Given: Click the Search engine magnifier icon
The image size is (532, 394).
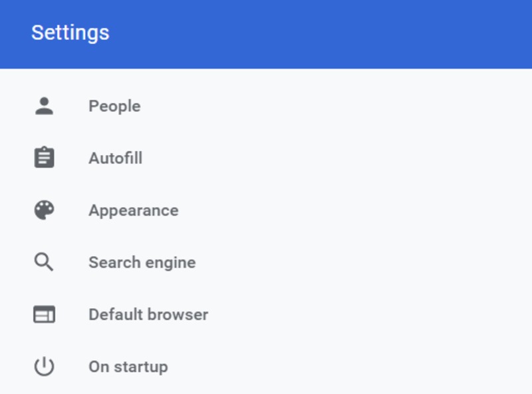Looking at the screenshot, I should pos(44,262).
